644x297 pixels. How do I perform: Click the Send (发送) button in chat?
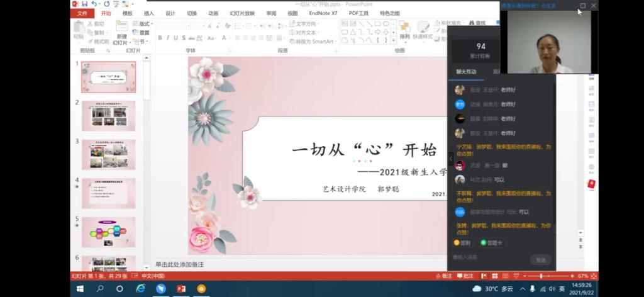coord(540,260)
